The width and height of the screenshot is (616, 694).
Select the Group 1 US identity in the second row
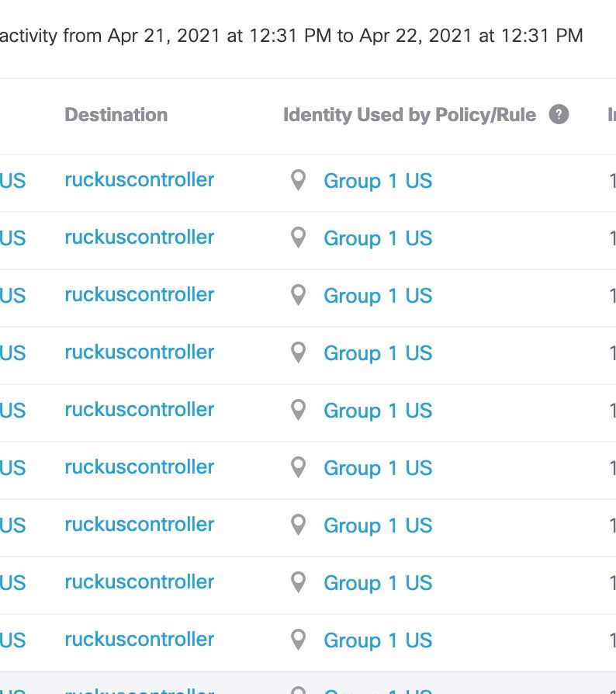[x=378, y=238]
